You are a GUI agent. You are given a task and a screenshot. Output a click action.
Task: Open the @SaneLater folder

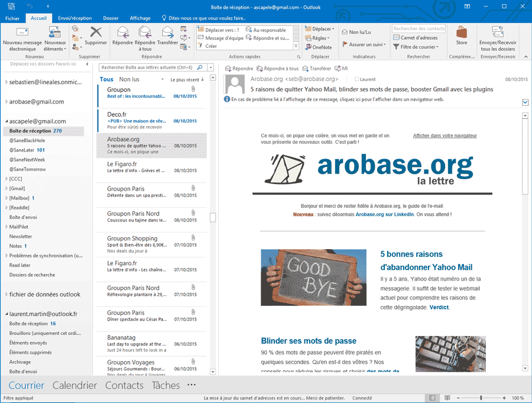(x=27, y=150)
